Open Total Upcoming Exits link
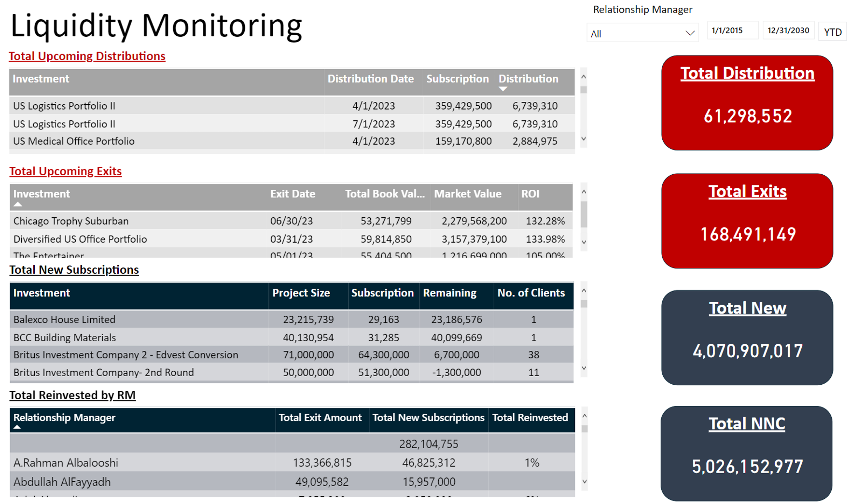Viewport: 851px width, 504px height. coord(65,171)
